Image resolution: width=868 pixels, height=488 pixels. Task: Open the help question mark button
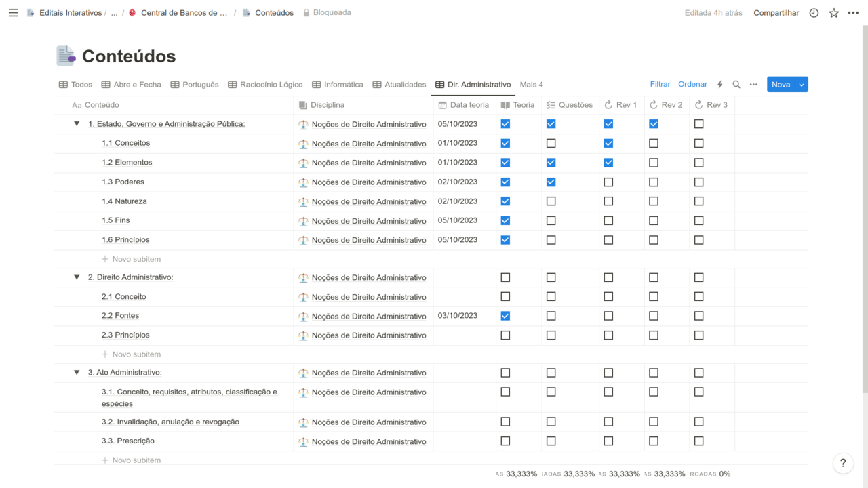click(843, 463)
